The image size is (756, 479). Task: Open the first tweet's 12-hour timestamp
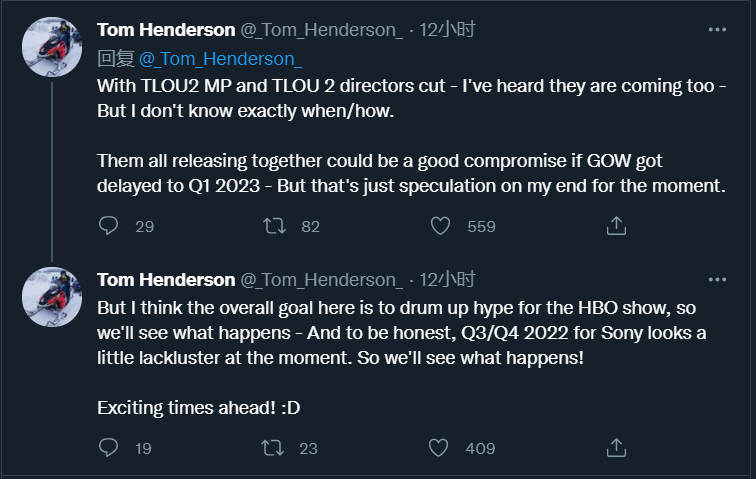(447, 30)
